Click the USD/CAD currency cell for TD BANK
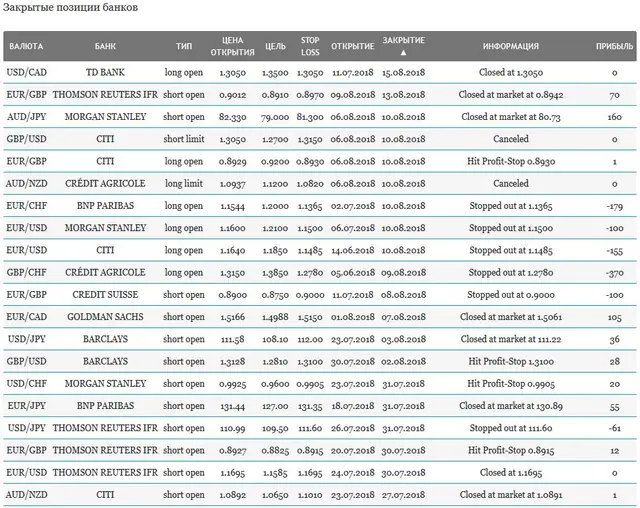This screenshot has height=508, width=640. click(x=27, y=73)
